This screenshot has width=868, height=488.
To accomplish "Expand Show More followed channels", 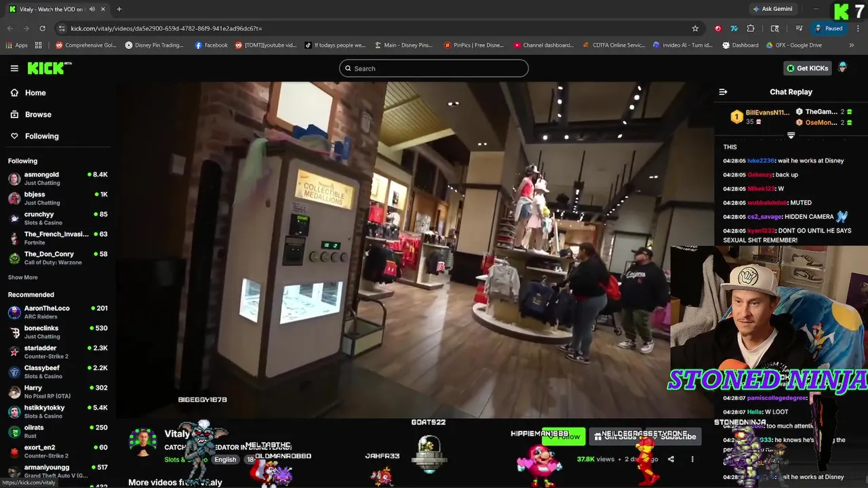I will click(x=23, y=277).
